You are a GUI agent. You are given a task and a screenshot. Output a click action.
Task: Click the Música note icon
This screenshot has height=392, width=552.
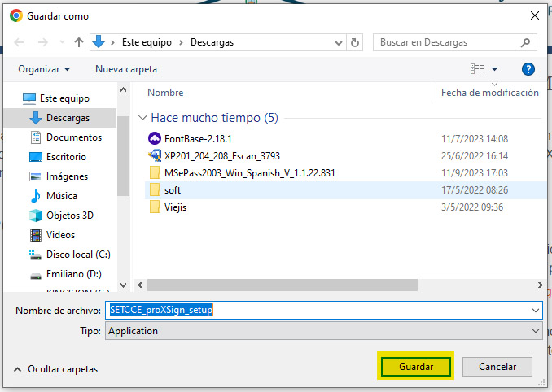click(36, 196)
